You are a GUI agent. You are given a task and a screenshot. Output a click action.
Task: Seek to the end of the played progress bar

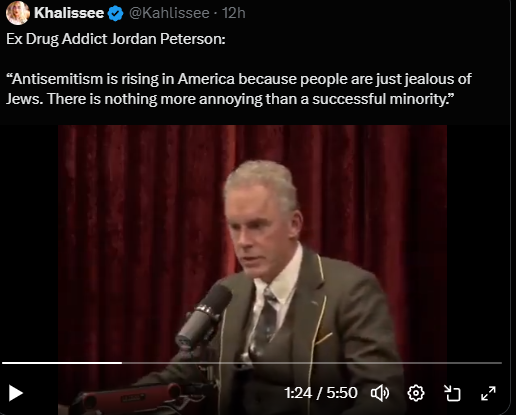click(122, 363)
